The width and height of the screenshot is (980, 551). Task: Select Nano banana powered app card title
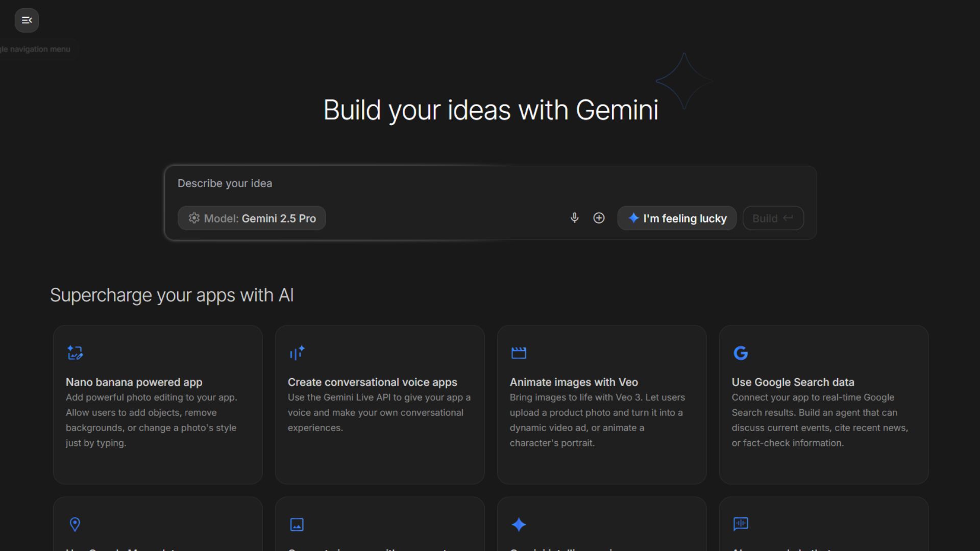pyautogui.click(x=134, y=382)
